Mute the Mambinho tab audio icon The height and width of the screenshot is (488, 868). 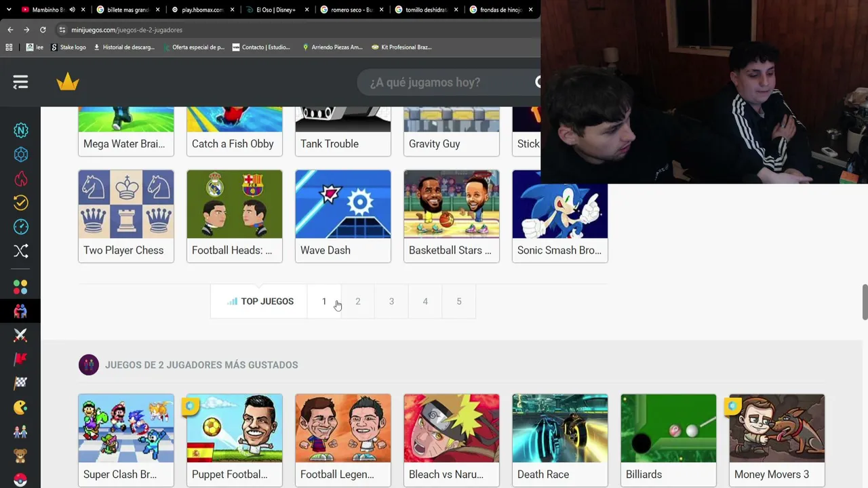[x=72, y=9]
